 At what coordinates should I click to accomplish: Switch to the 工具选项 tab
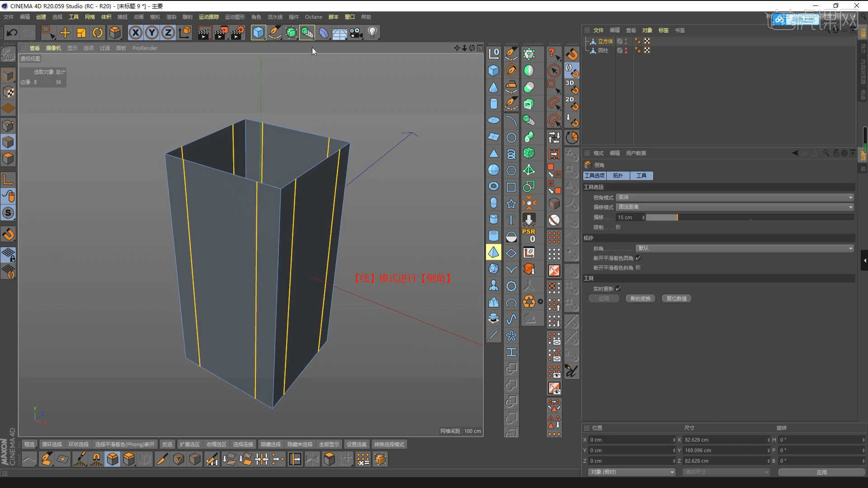[594, 175]
